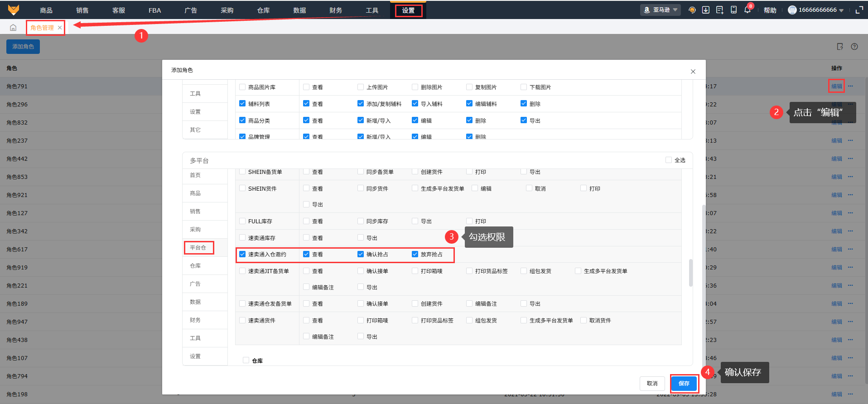Go to home icon tab
This screenshot has width=868, height=404.
pyautogui.click(x=13, y=28)
